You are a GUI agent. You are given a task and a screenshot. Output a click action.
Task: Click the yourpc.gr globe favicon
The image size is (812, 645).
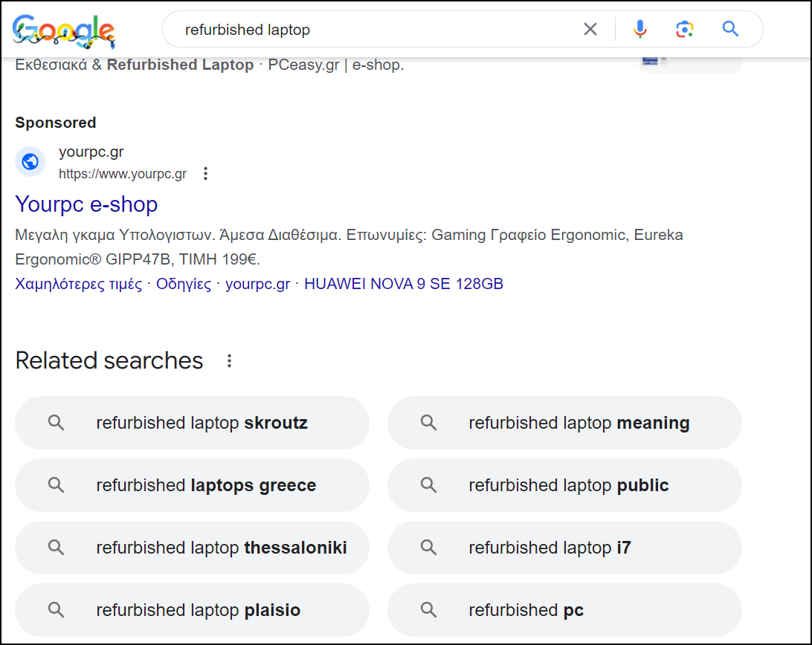click(x=30, y=161)
